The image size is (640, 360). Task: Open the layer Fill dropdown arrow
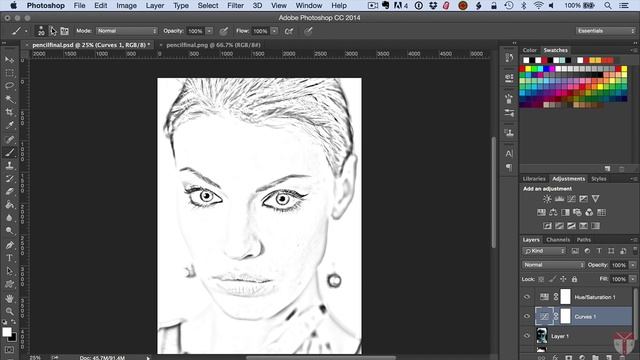coord(633,279)
